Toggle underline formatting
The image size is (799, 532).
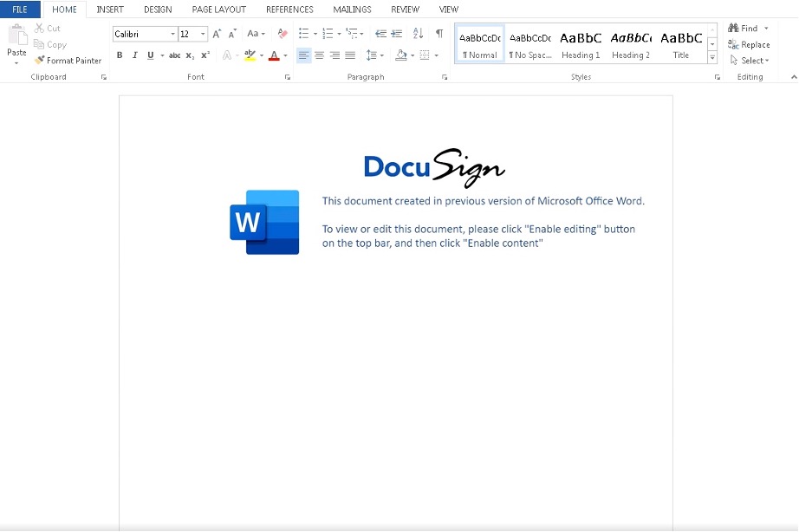click(150, 55)
